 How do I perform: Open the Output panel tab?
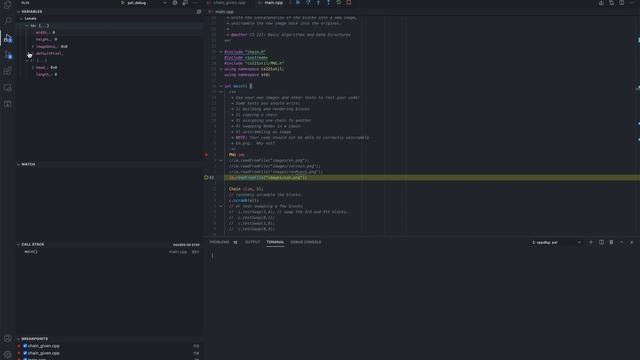252,242
